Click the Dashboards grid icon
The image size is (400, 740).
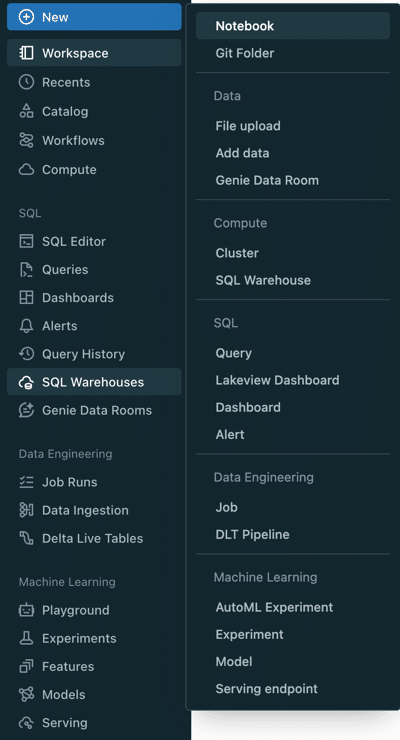click(26, 297)
